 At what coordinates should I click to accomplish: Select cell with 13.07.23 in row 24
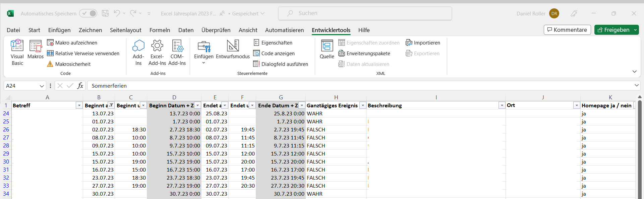tap(99, 113)
